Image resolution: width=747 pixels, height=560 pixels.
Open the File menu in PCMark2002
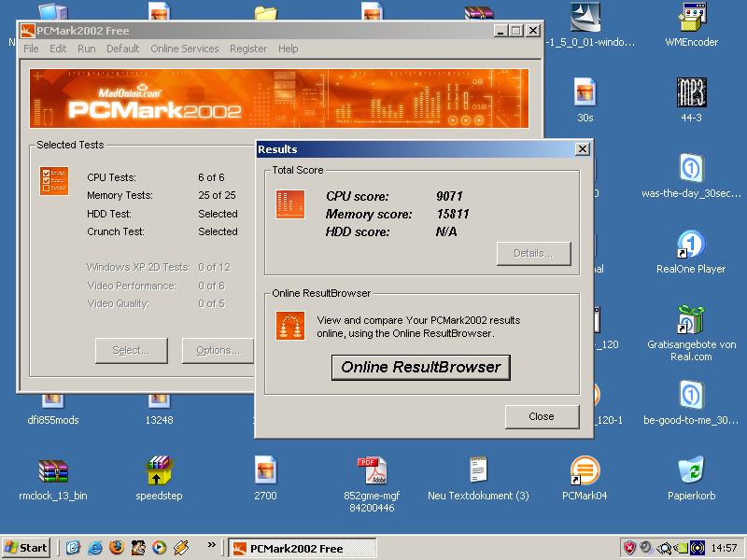click(31, 49)
